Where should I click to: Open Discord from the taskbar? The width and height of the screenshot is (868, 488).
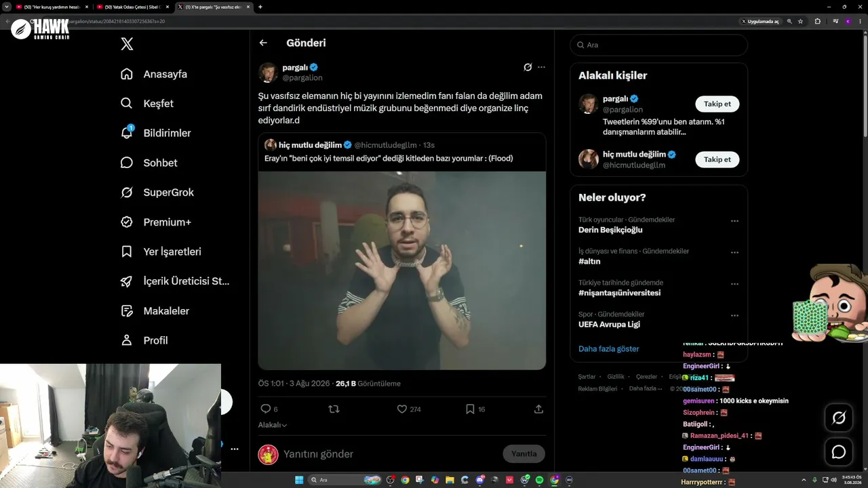tap(480, 480)
